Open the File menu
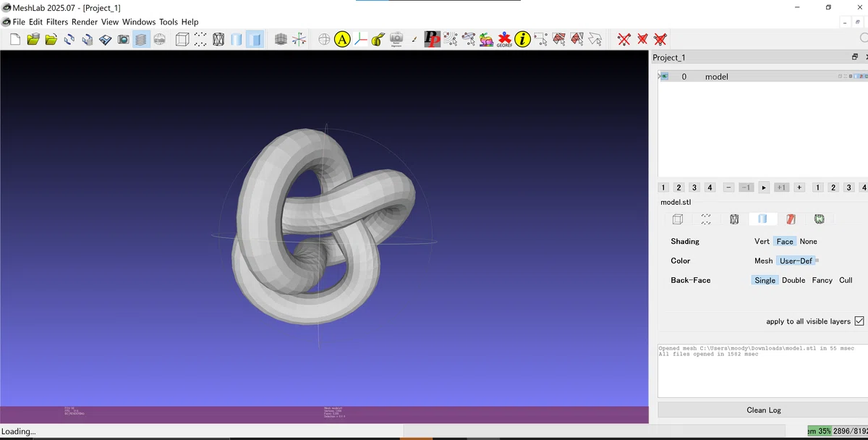This screenshot has height=440, width=868. [19, 22]
